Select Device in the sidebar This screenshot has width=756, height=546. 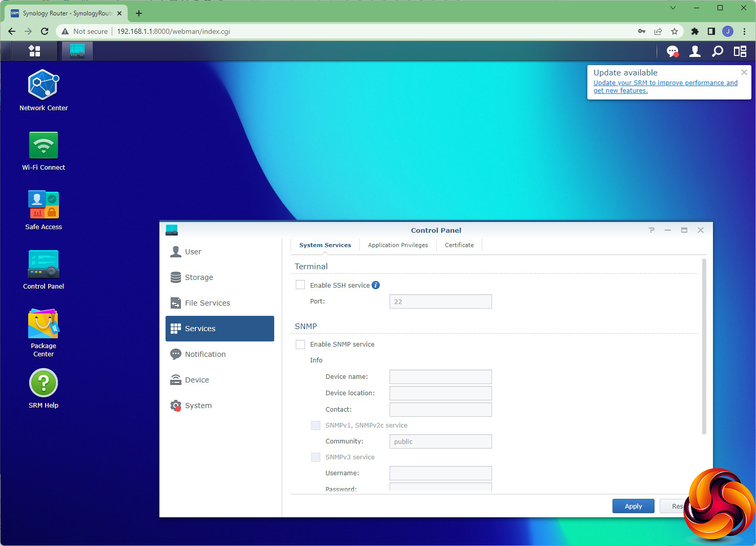pyautogui.click(x=220, y=380)
